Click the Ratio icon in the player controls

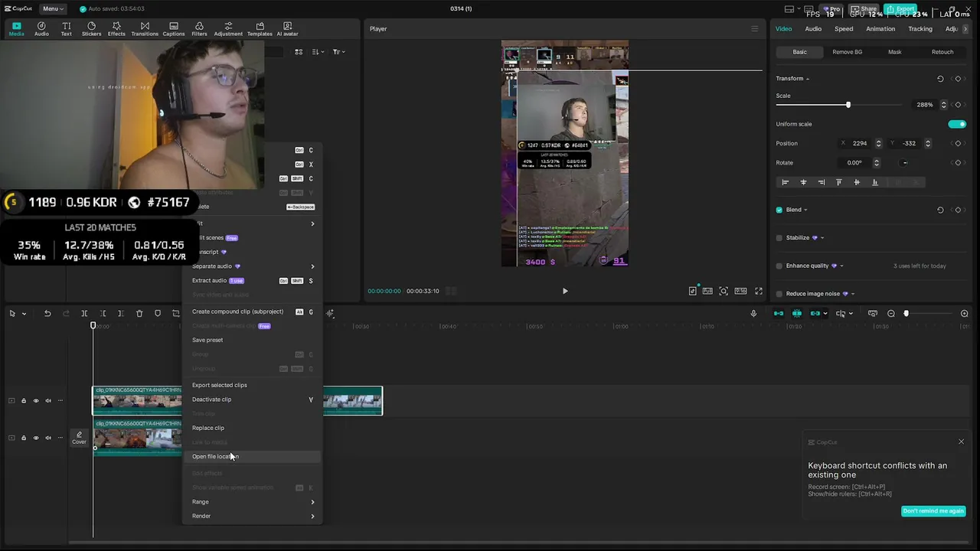(x=740, y=291)
